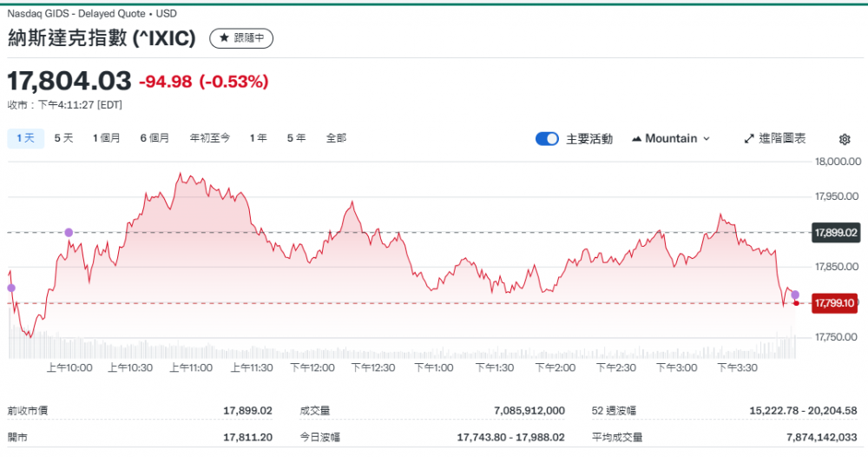Screen dimensions: 868x457
Task: Expand the Mountain chart type dropdown
Action: pos(671,139)
